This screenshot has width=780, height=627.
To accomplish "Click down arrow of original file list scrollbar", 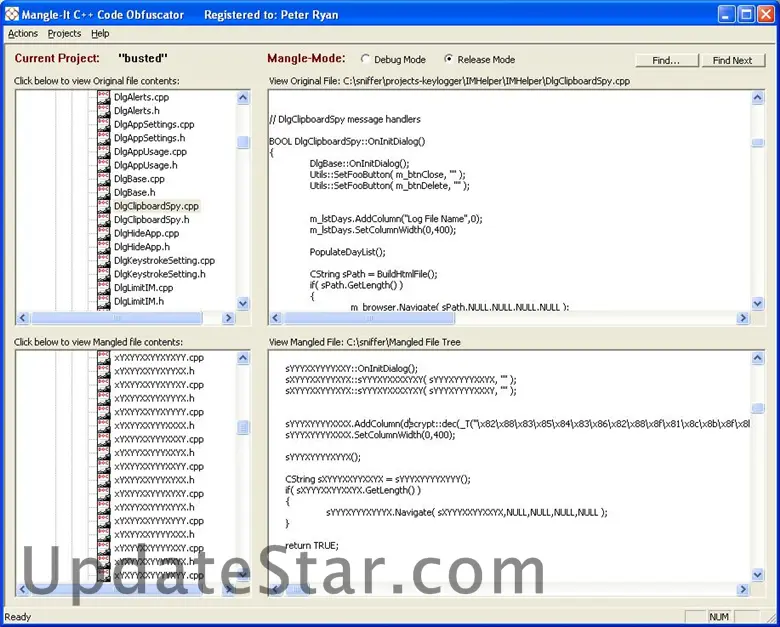I will pos(243,303).
